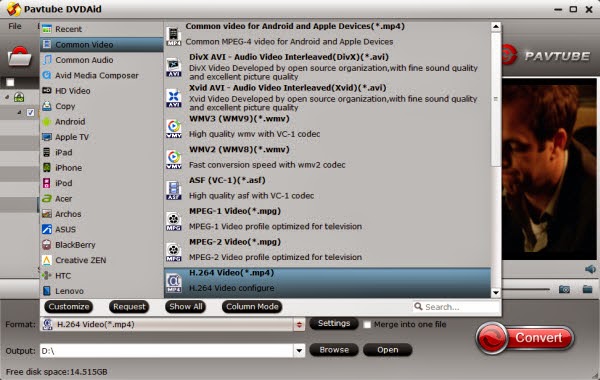Click the Load disc icon in toolbar

[20, 56]
